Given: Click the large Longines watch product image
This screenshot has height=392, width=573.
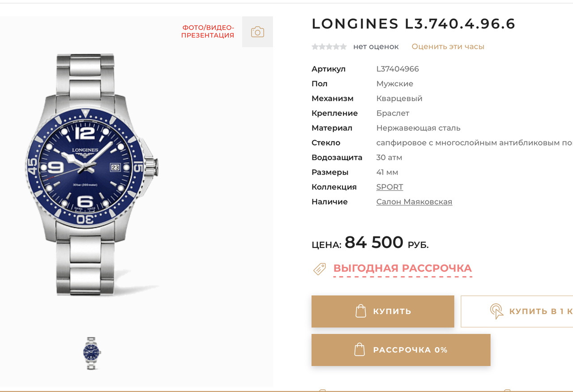Looking at the screenshot, I should pos(92,175).
